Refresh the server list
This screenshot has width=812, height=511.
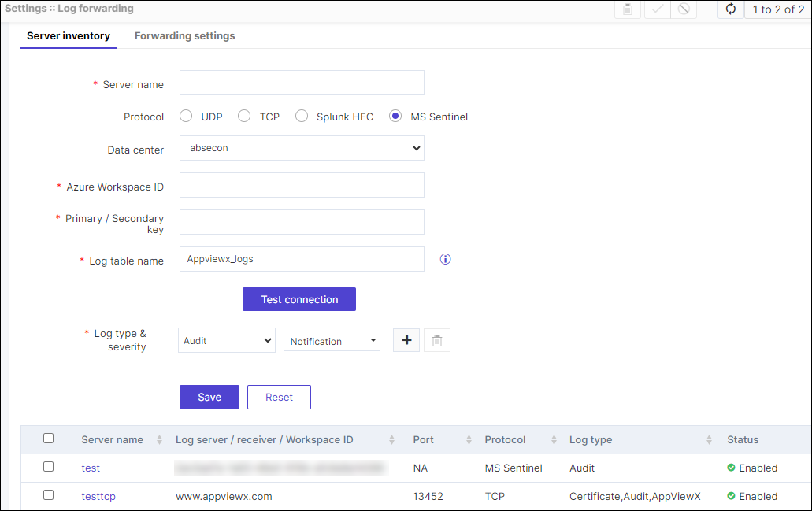pos(730,9)
